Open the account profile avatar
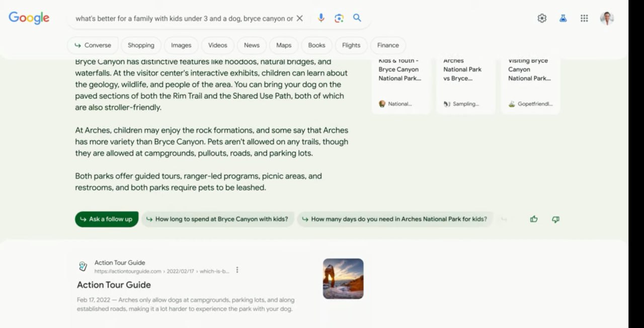Image resolution: width=644 pixels, height=328 pixels. click(x=607, y=18)
